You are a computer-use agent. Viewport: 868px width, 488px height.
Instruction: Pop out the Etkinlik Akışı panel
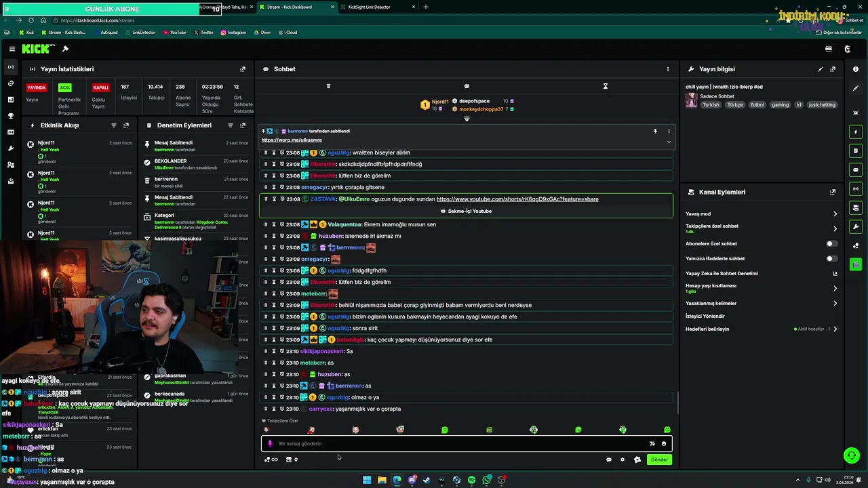(x=126, y=125)
